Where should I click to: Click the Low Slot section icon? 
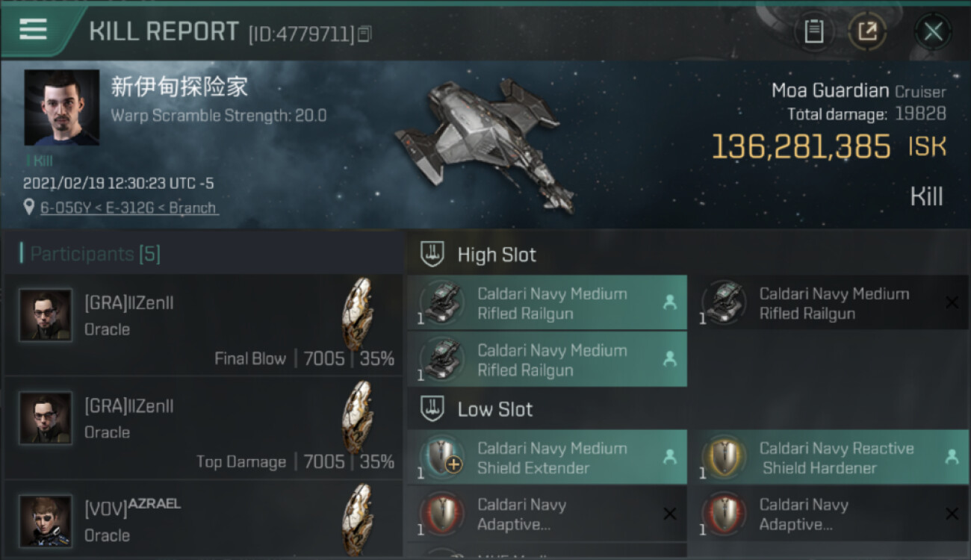432,409
